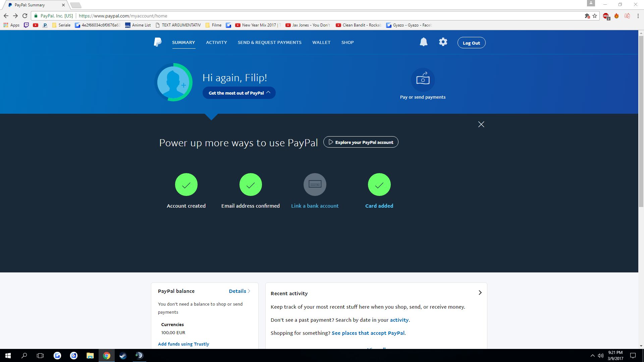This screenshot has height=362, width=644.
Task: Show hidden system tray icons
Action: 592,356
